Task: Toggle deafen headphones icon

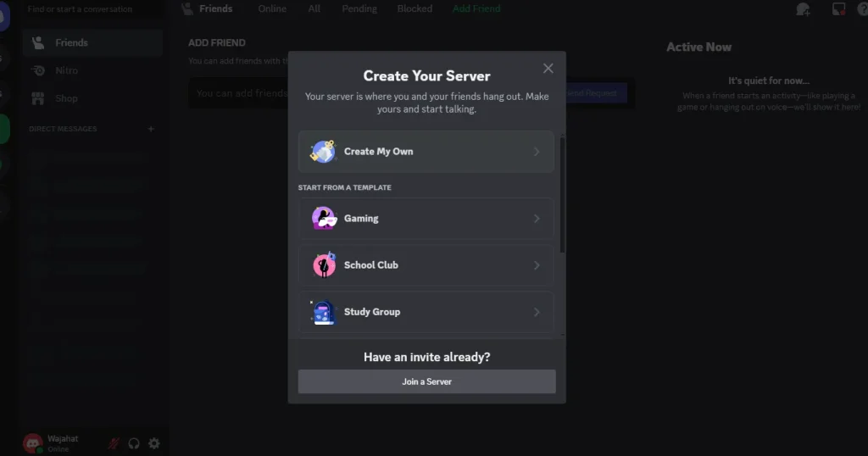Action: (134, 443)
